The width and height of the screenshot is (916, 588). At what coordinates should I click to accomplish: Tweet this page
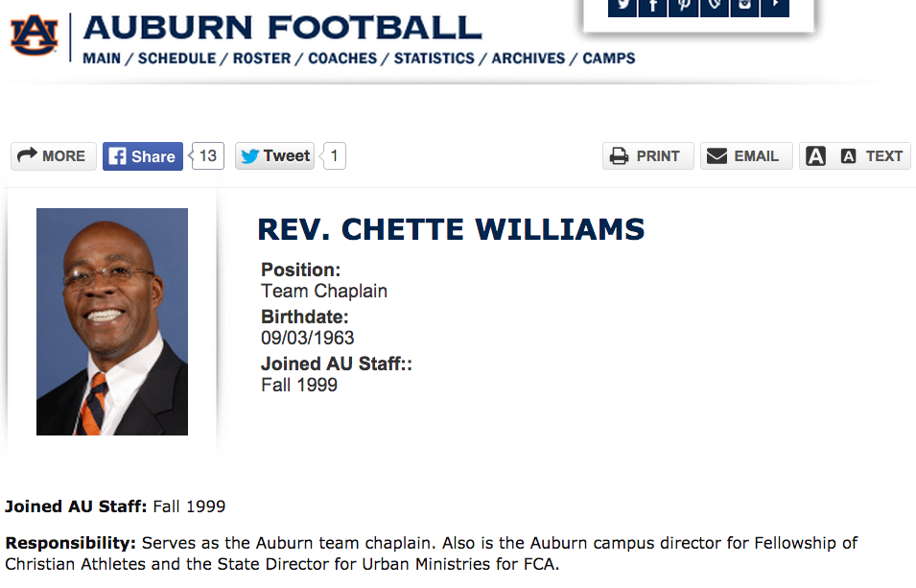coord(274,156)
